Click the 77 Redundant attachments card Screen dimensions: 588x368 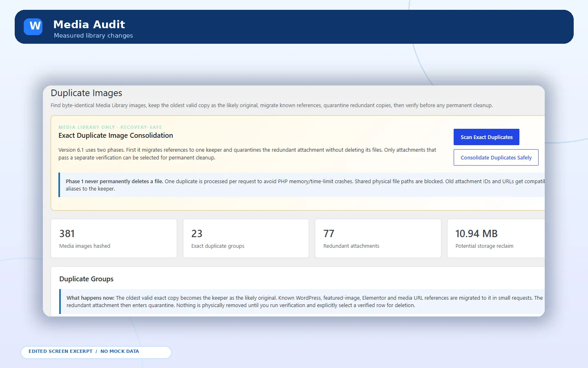(378, 238)
